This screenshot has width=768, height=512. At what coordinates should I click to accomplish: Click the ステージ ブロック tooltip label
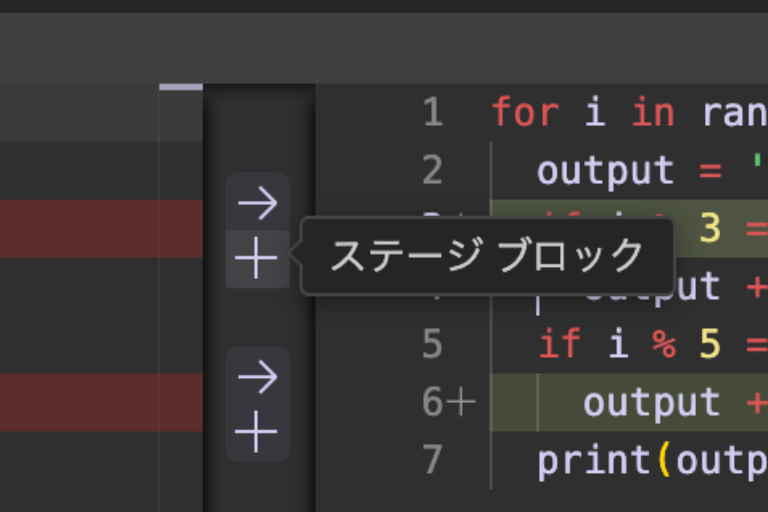pyautogui.click(x=486, y=256)
